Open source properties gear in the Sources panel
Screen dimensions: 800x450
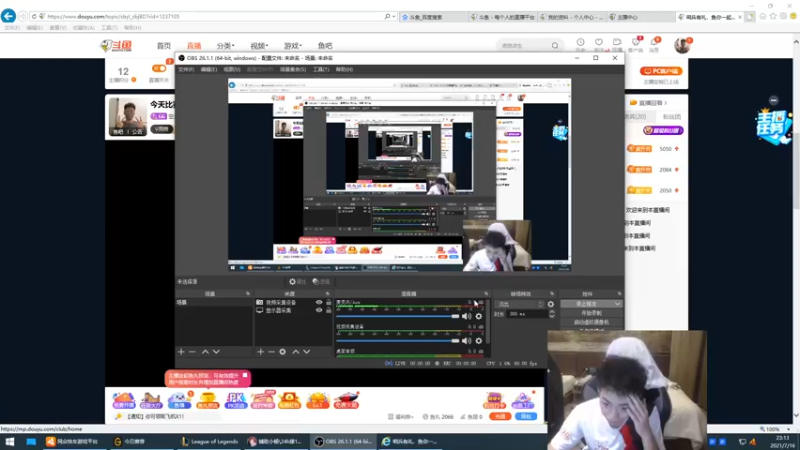coord(283,352)
